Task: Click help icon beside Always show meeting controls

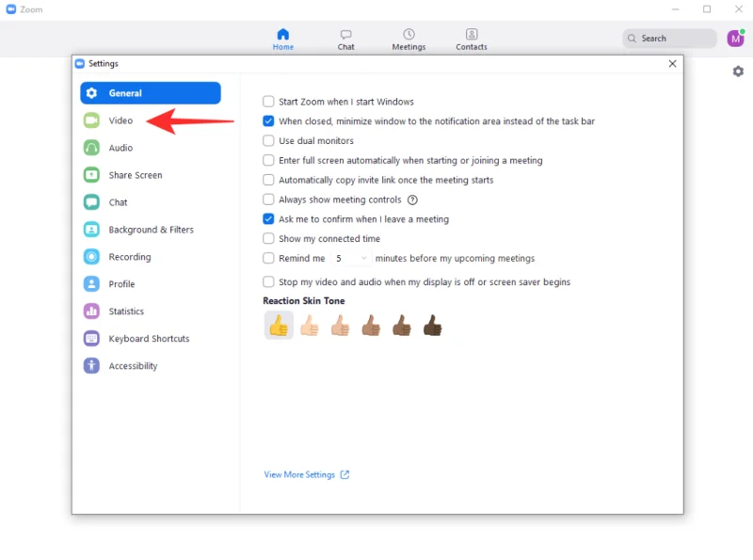Action: coord(412,200)
